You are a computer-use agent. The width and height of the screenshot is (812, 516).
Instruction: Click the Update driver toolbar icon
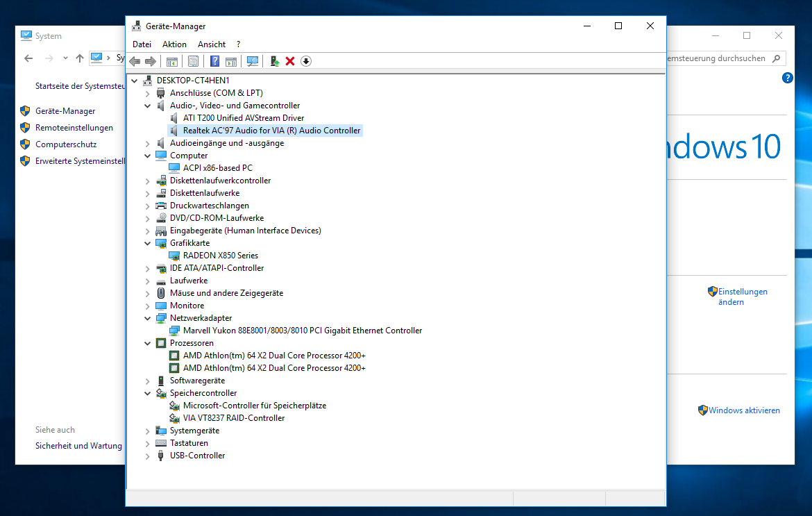tap(274, 61)
